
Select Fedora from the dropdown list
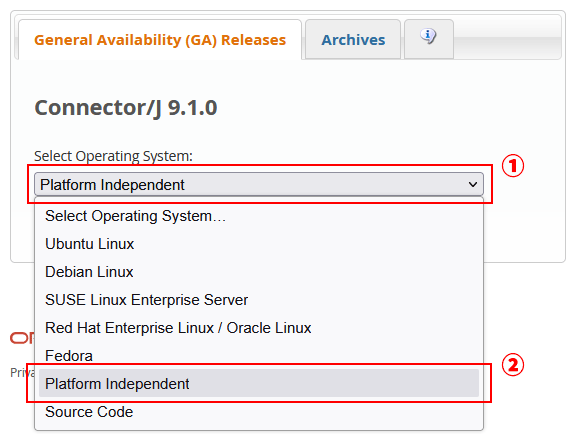[259, 355]
